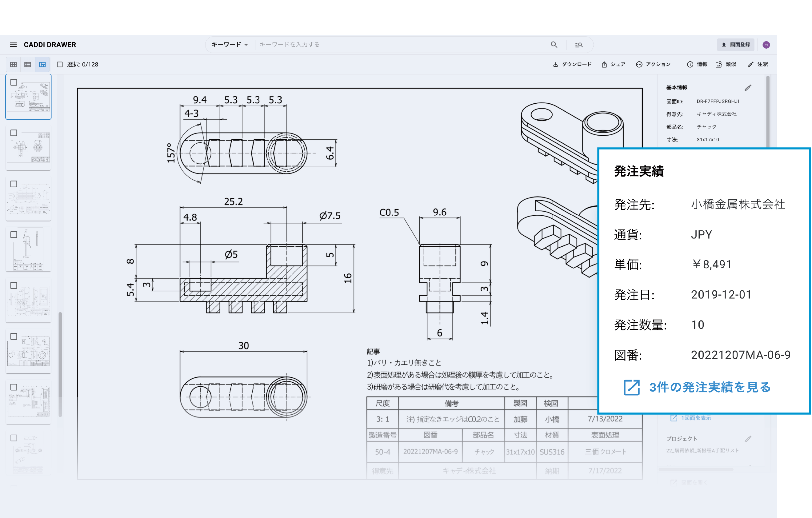Click the 発注先 value 小橋金属株式会社
Screen dimensions: 812x518
coord(738,204)
